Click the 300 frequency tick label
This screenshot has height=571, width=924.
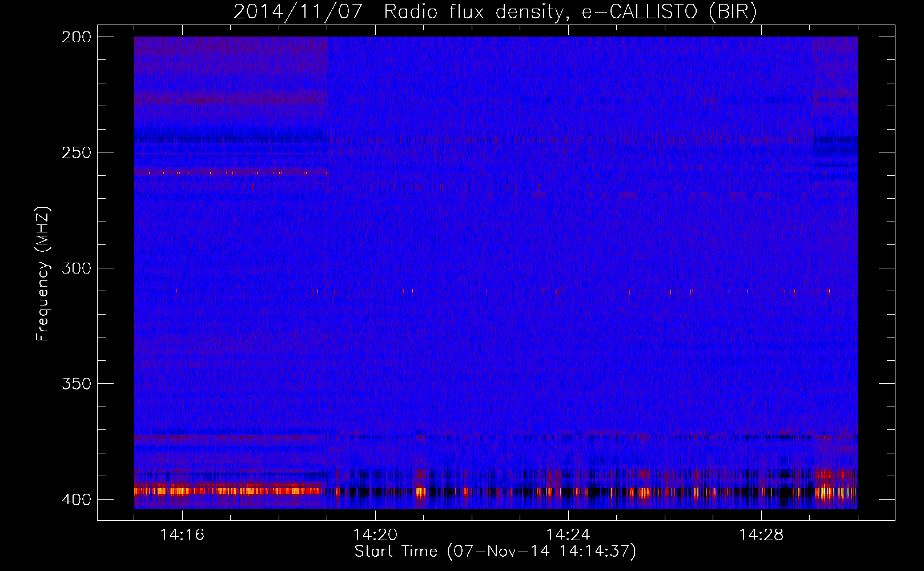tap(77, 268)
